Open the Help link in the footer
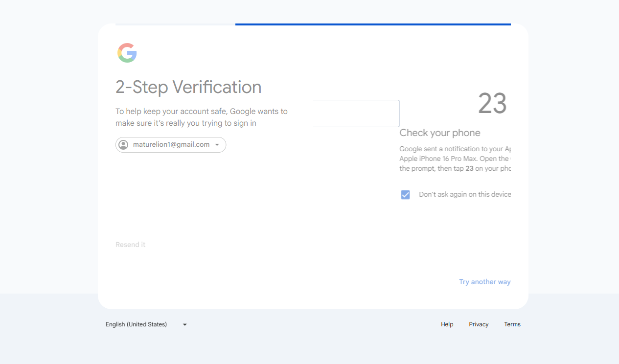Image resolution: width=619 pixels, height=364 pixels. pyautogui.click(x=447, y=324)
